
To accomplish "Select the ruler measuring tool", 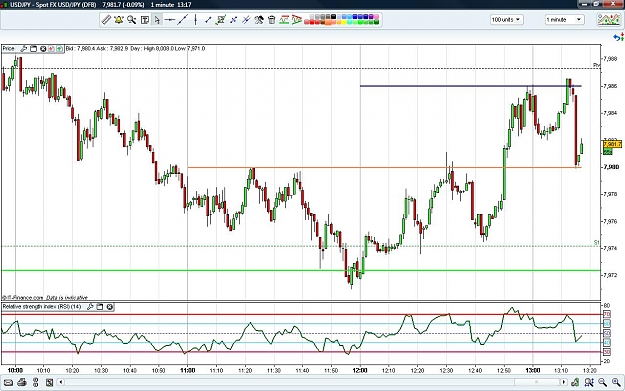I will [x=106, y=20].
